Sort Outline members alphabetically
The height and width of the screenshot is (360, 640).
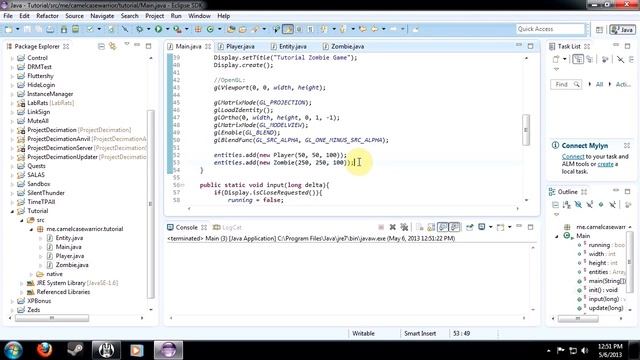pos(567,204)
